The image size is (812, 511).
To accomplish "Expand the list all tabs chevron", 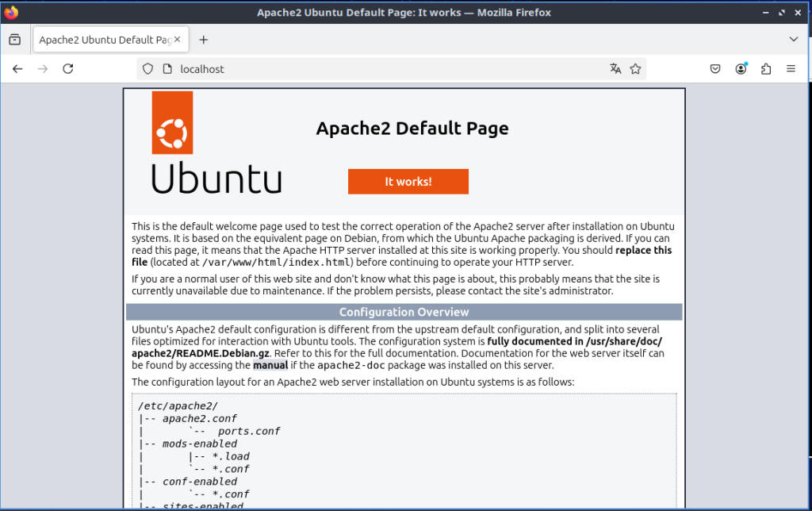I will pyautogui.click(x=793, y=40).
